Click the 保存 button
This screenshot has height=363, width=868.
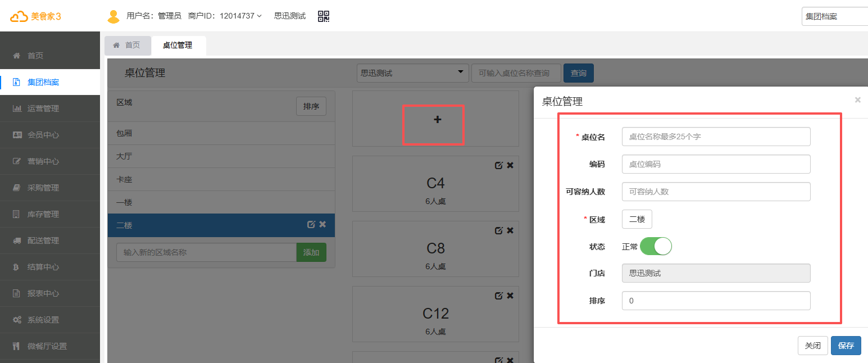(846, 346)
